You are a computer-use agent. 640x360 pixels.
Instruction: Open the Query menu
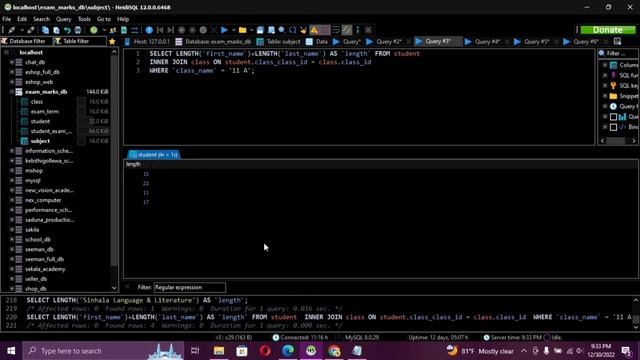[63, 19]
